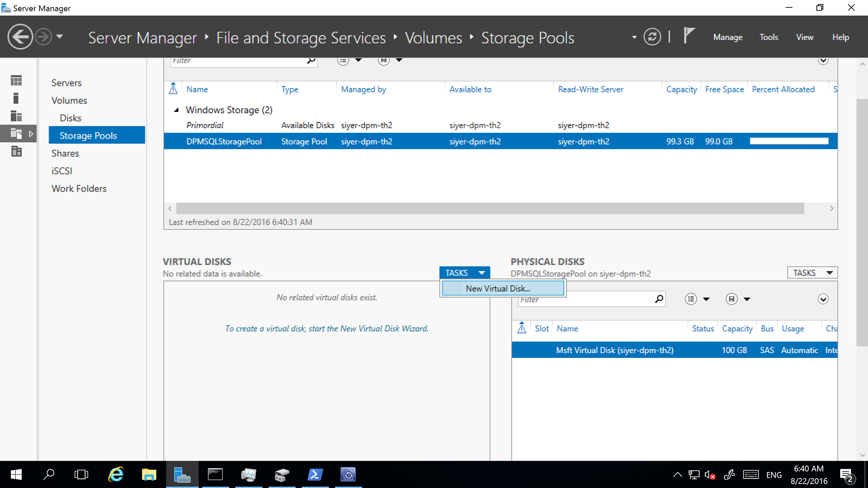Click the refresh button in the toolbar
The width and height of the screenshot is (868, 488).
coord(654,37)
